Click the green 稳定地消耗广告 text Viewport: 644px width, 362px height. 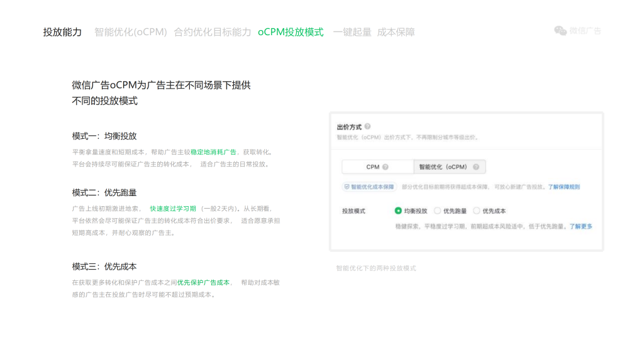coord(214,152)
